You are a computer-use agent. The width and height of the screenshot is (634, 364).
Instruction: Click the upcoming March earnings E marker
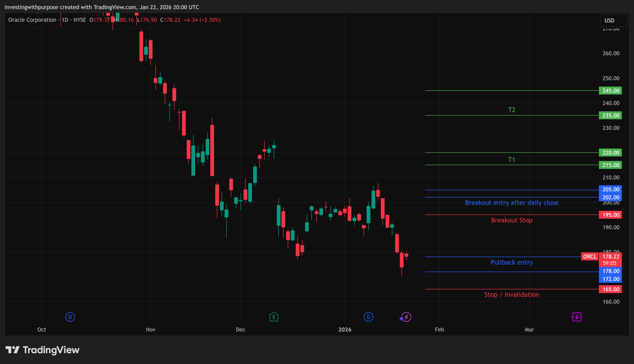[576, 317]
